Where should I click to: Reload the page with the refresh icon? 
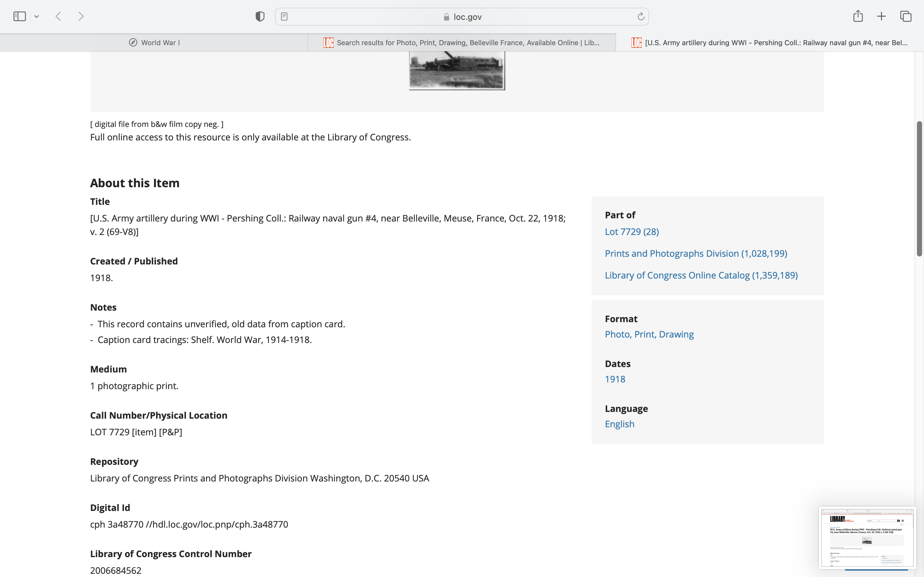coord(641,16)
